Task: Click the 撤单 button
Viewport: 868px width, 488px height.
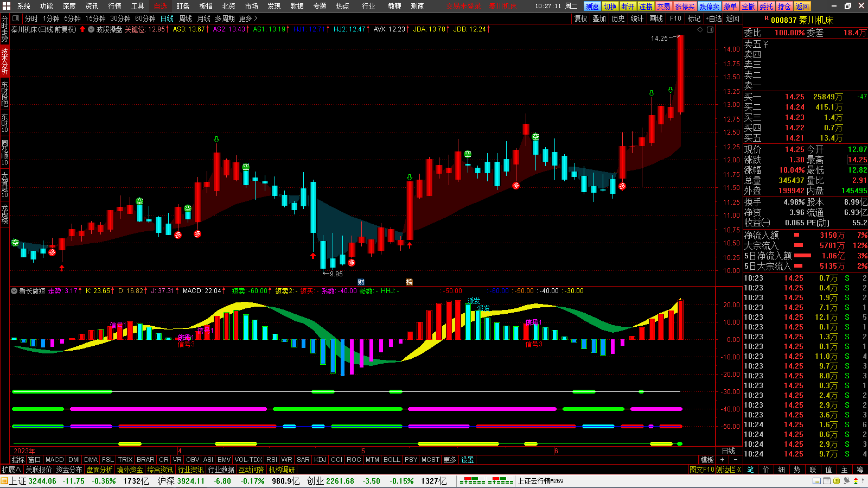Action: pos(731,7)
